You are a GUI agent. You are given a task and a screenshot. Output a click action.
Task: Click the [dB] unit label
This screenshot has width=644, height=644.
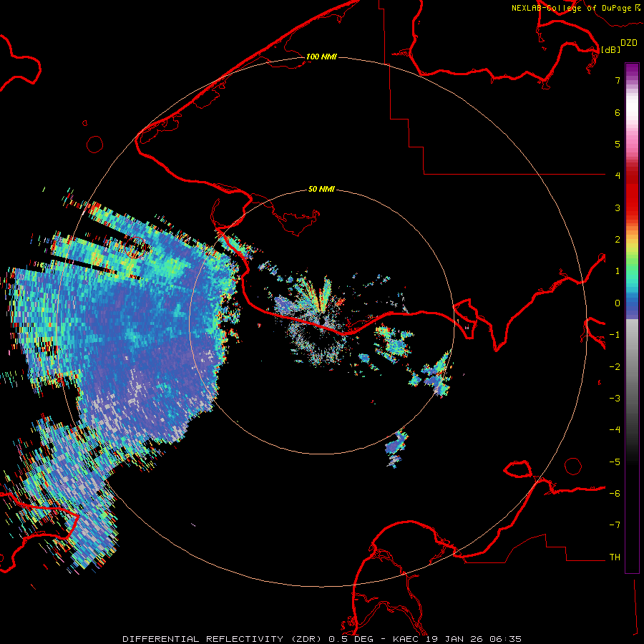click(610, 49)
